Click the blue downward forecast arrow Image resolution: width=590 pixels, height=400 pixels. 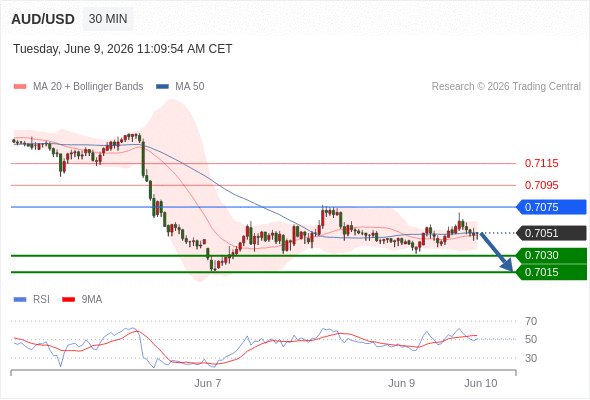click(496, 252)
